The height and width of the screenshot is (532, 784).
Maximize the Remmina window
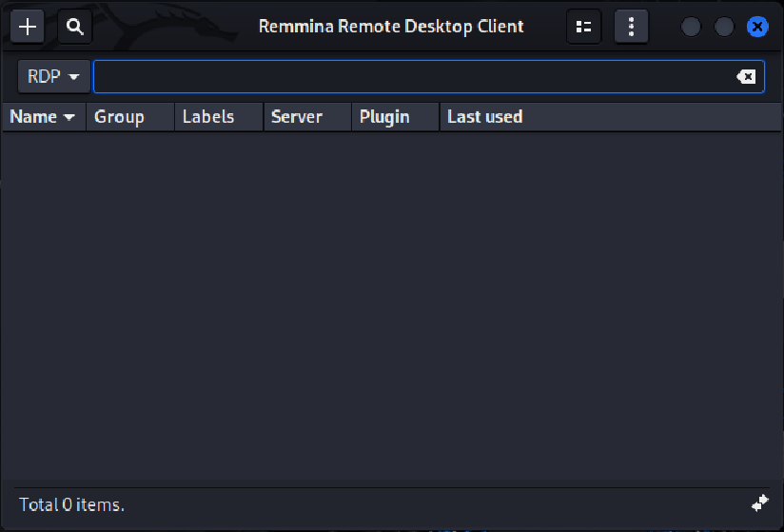tap(724, 27)
